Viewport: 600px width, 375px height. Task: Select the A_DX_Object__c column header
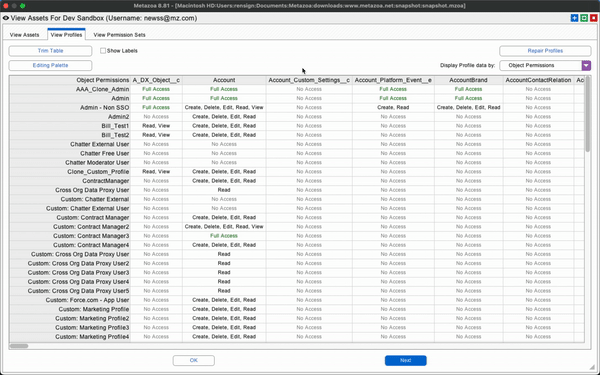pos(156,80)
